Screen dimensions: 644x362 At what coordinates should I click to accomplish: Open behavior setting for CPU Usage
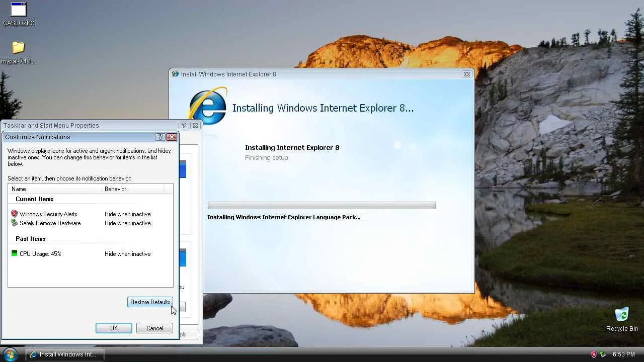128,254
